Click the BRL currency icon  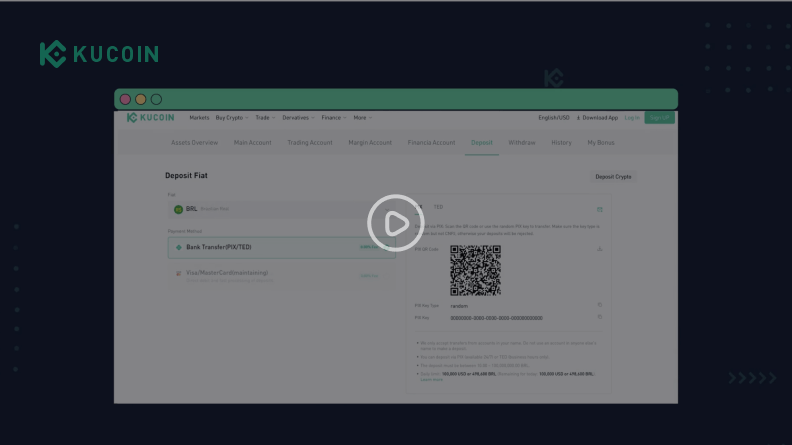tap(178, 209)
